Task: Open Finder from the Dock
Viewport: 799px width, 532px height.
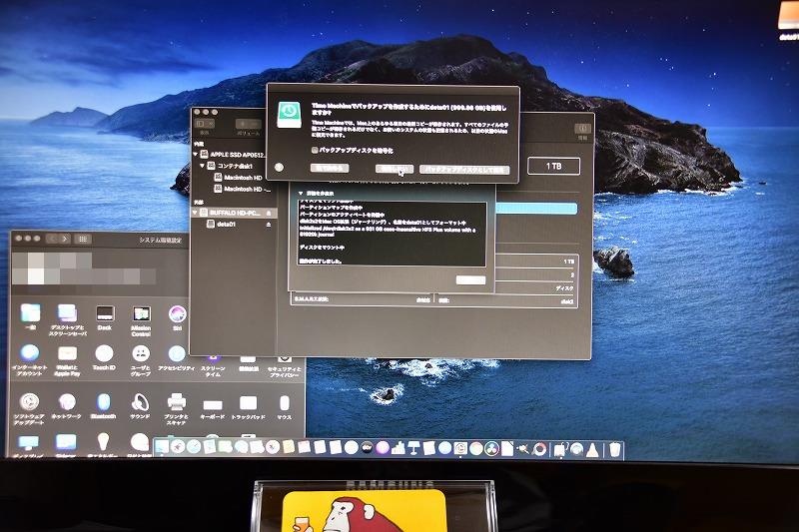Action: (162, 447)
